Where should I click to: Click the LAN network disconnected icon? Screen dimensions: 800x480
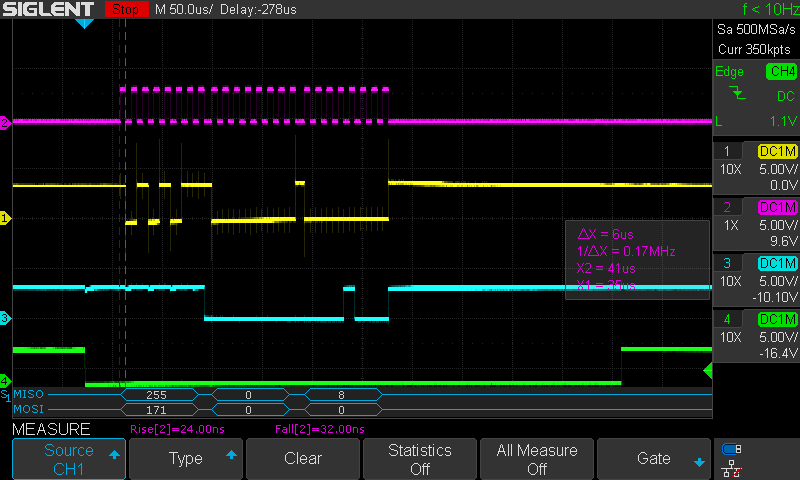(732, 469)
